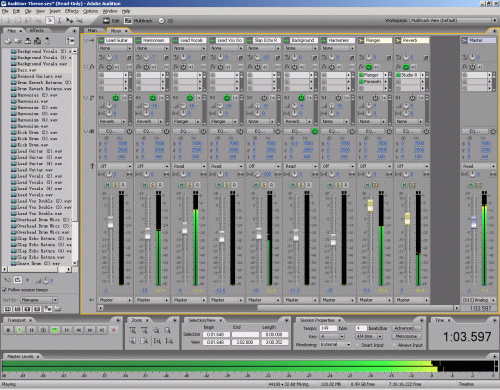The image size is (500, 390).
Task: Click the Pause button in Transport panel
Action: coord(32,330)
